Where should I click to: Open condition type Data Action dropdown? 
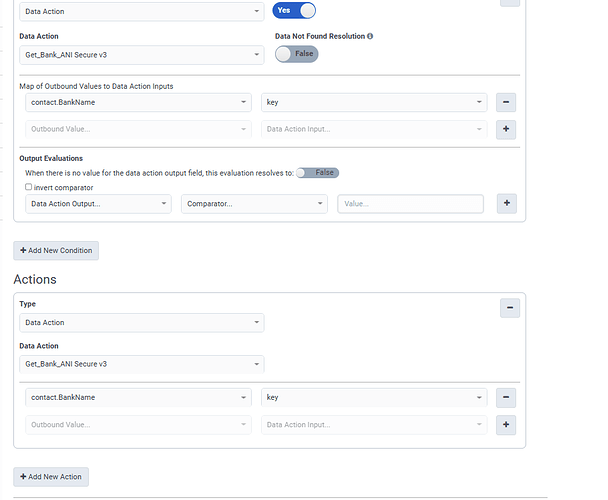[x=142, y=12]
